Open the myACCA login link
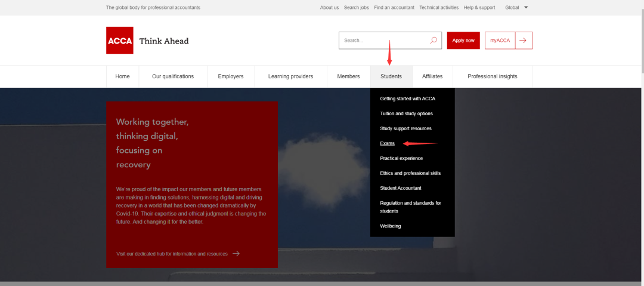644x286 pixels. [500, 41]
